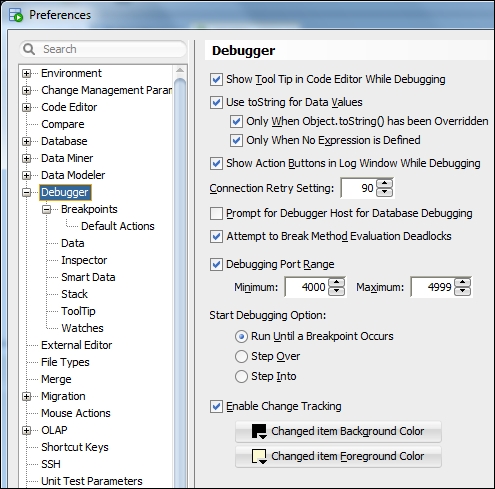This screenshot has width=495, height=489.
Task: Open Unit Test Parameters page
Action: pyautogui.click(x=92, y=481)
